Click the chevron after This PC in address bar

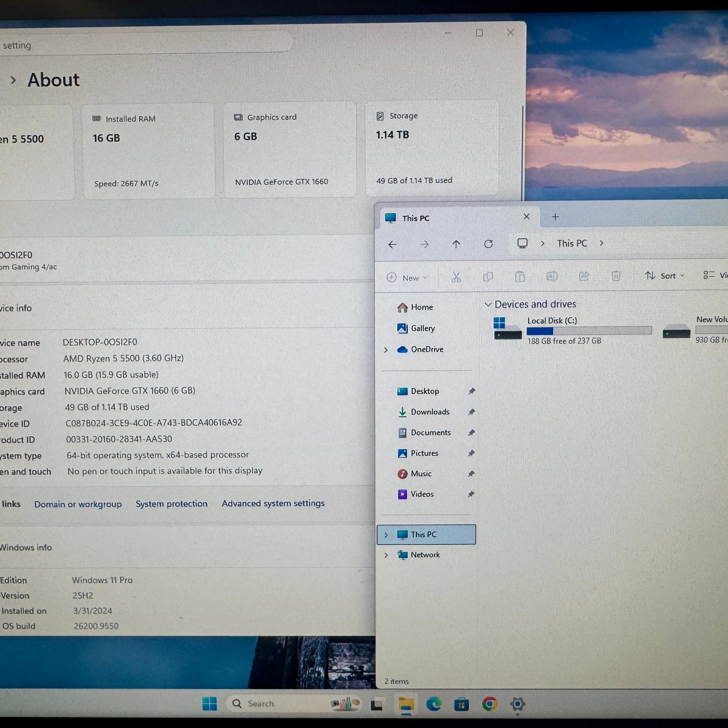point(601,243)
